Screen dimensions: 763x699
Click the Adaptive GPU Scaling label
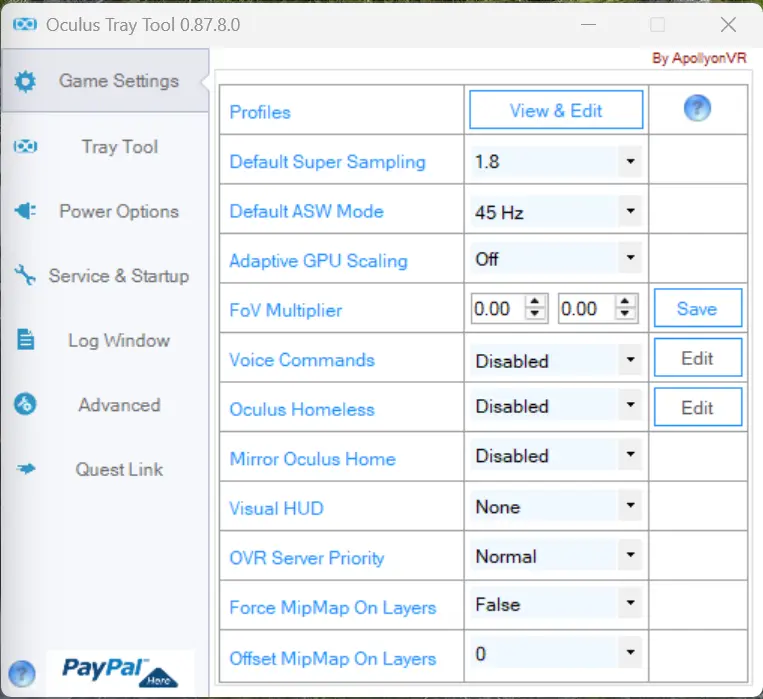(318, 261)
